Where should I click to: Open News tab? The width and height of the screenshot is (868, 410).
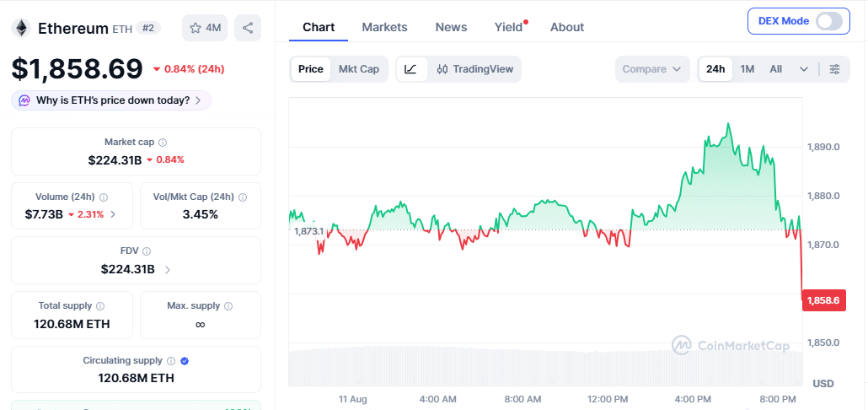(451, 27)
